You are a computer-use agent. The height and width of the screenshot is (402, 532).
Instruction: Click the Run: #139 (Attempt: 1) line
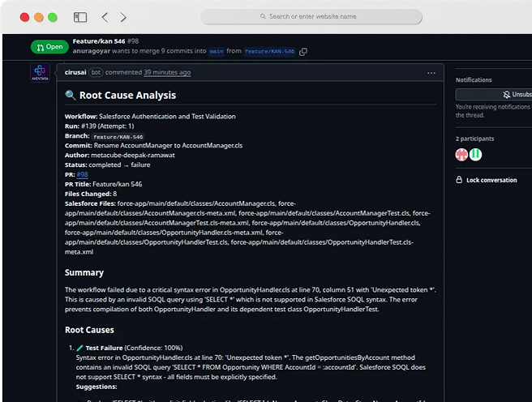[x=100, y=126]
